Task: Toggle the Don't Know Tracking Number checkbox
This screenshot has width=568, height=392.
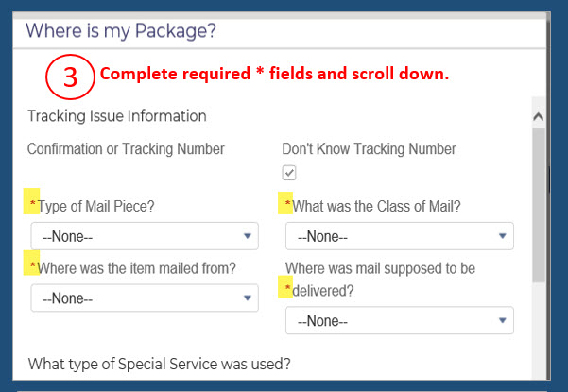Action: [x=288, y=173]
